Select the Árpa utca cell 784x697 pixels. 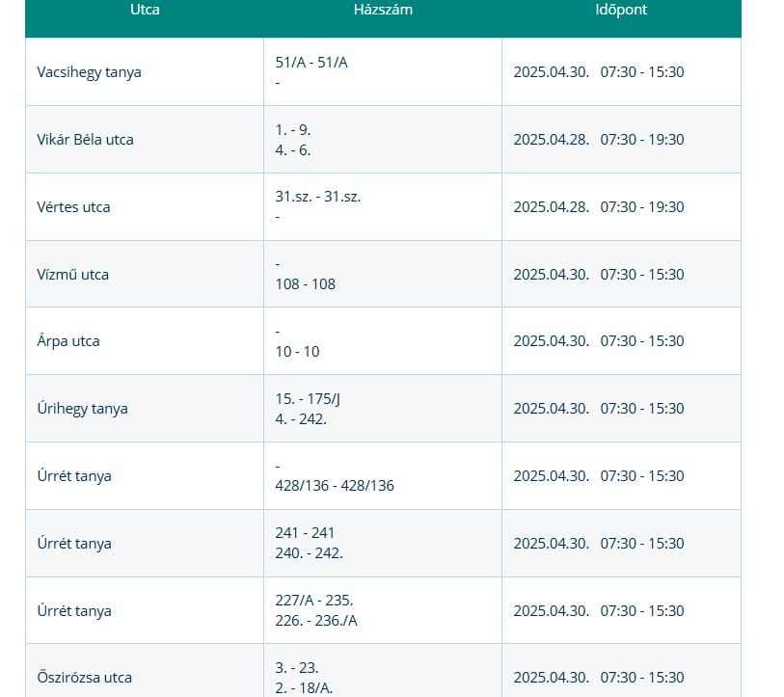tap(68, 341)
